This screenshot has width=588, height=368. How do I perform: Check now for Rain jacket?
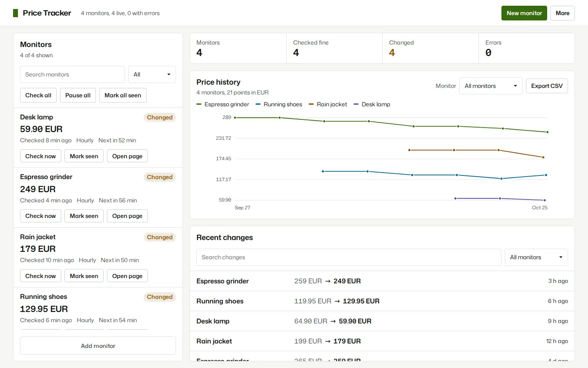(x=40, y=276)
